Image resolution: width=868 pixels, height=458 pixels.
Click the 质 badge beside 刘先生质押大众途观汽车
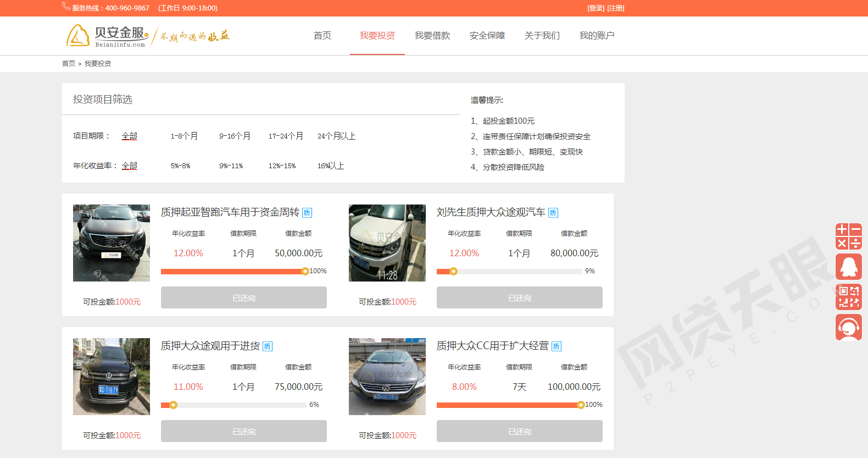553,213
